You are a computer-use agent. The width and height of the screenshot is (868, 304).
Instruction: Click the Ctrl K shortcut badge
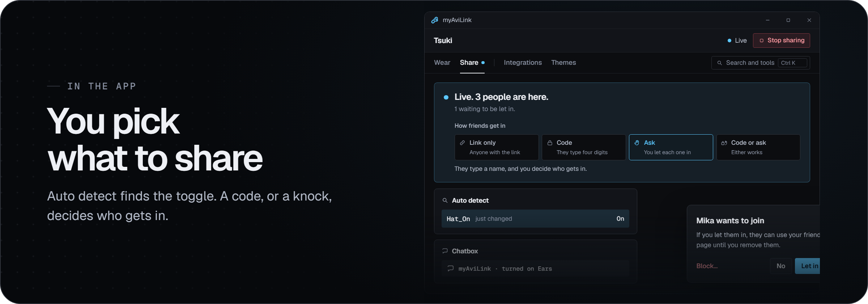coord(792,63)
